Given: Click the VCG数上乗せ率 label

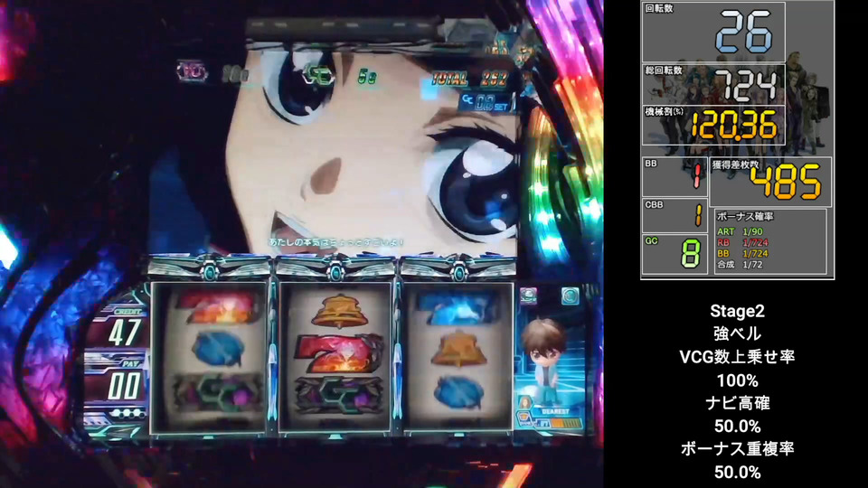Looking at the screenshot, I should [x=738, y=357].
